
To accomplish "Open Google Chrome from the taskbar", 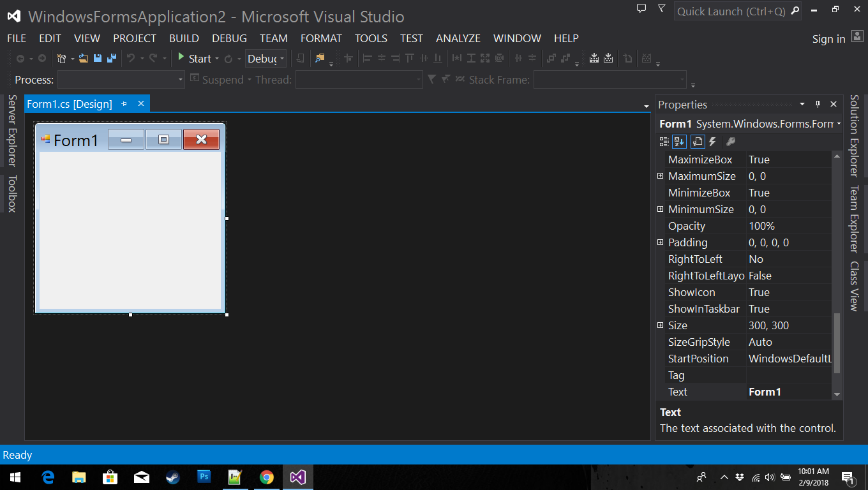I will [x=267, y=477].
